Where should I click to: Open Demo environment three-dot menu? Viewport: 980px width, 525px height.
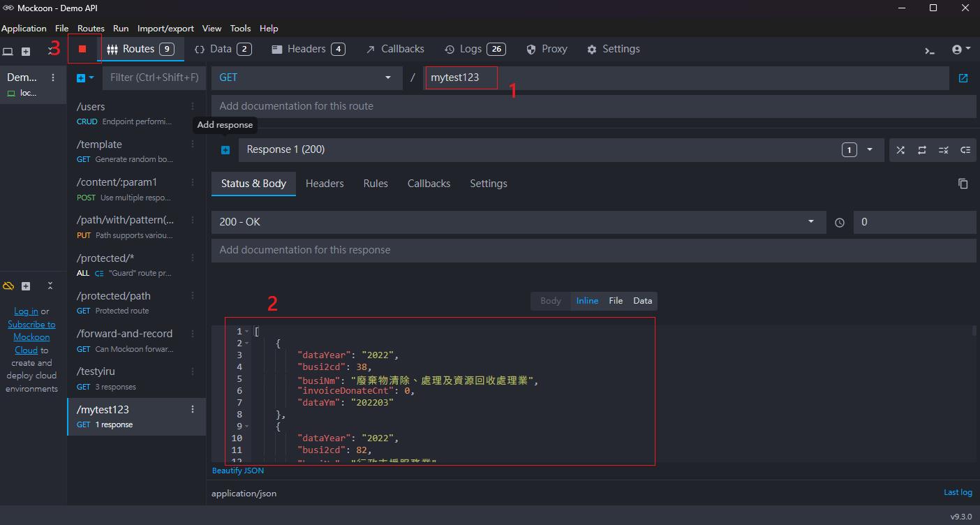[x=53, y=77]
